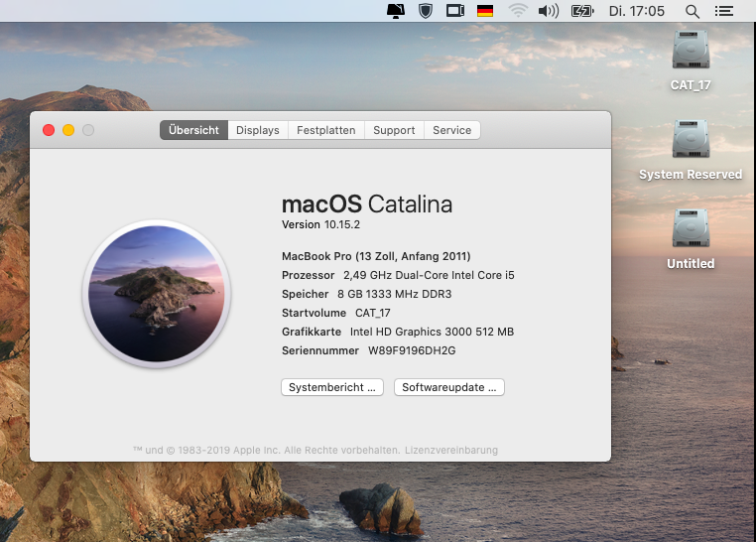Click the Softwareupdate button
756x542 pixels.
tap(448, 387)
